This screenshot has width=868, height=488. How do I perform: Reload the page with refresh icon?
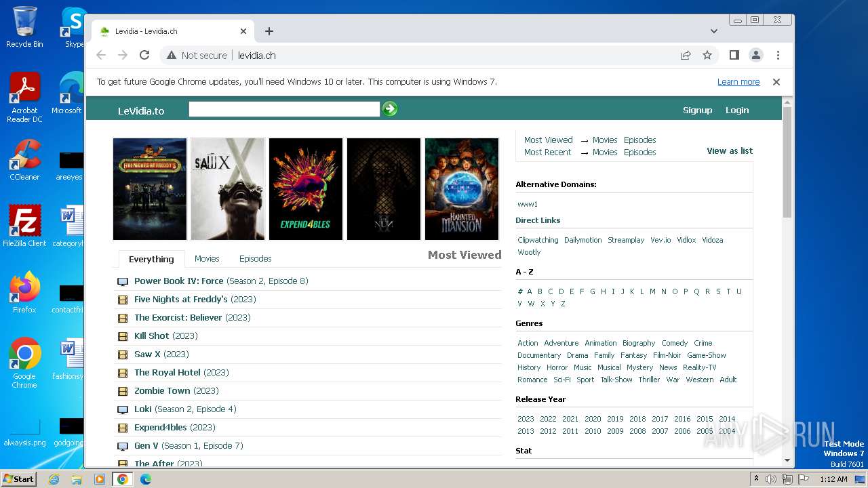pyautogui.click(x=144, y=56)
